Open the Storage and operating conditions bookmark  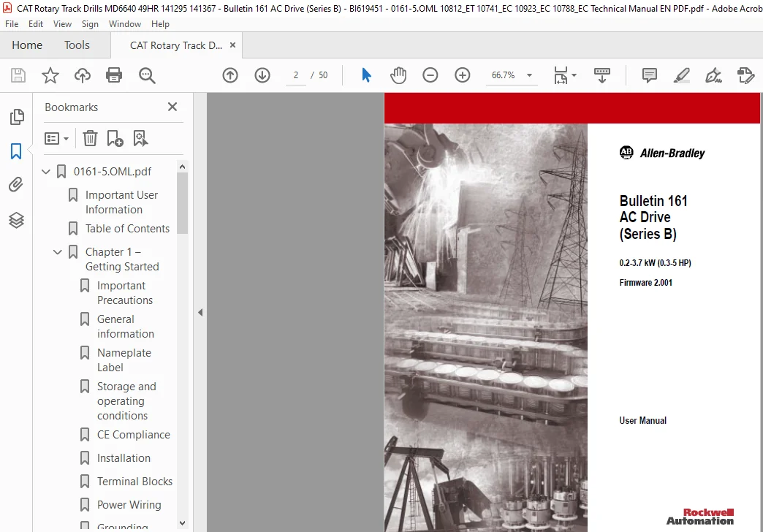click(x=126, y=400)
